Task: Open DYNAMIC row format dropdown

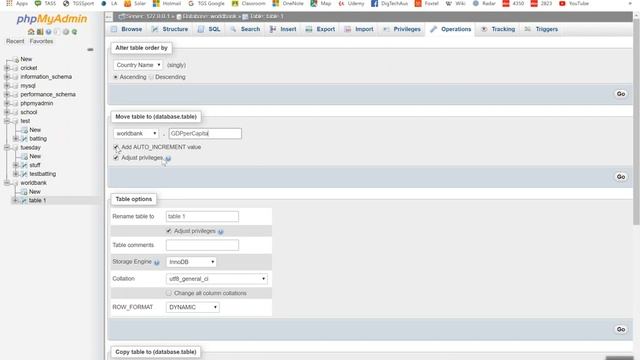Action: [193, 307]
